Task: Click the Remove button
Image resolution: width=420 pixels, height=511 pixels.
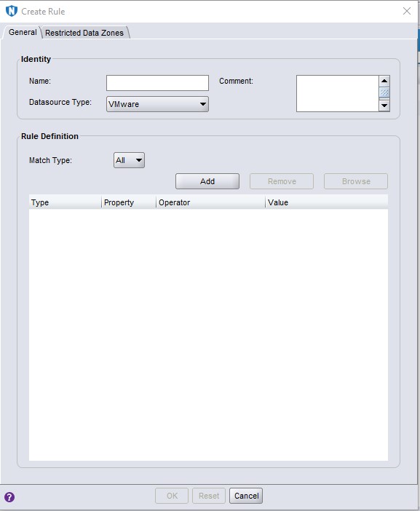Action: 282,181
